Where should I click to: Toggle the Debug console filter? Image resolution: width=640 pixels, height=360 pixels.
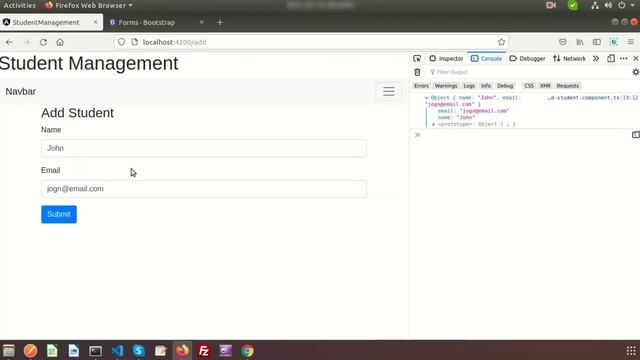click(x=505, y=86)
